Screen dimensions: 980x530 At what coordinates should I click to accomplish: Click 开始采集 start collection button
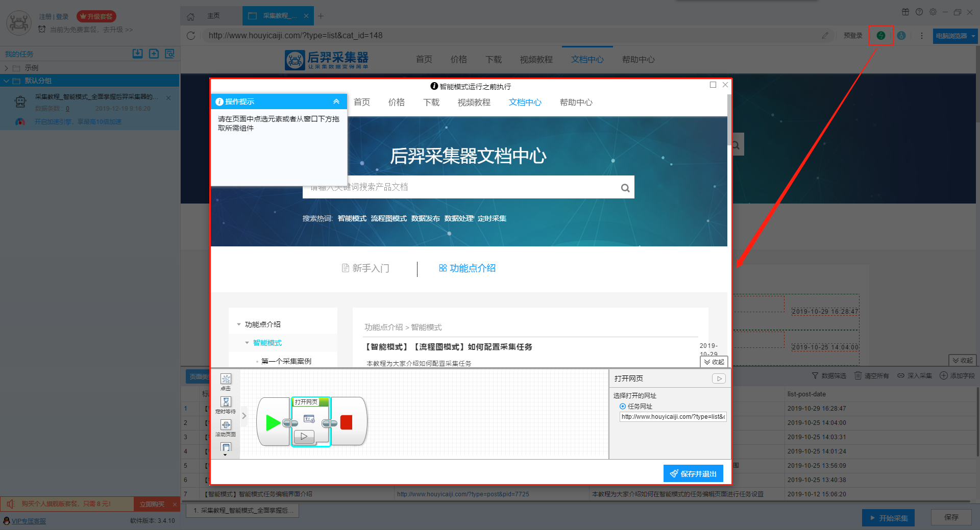click(888, 518)
